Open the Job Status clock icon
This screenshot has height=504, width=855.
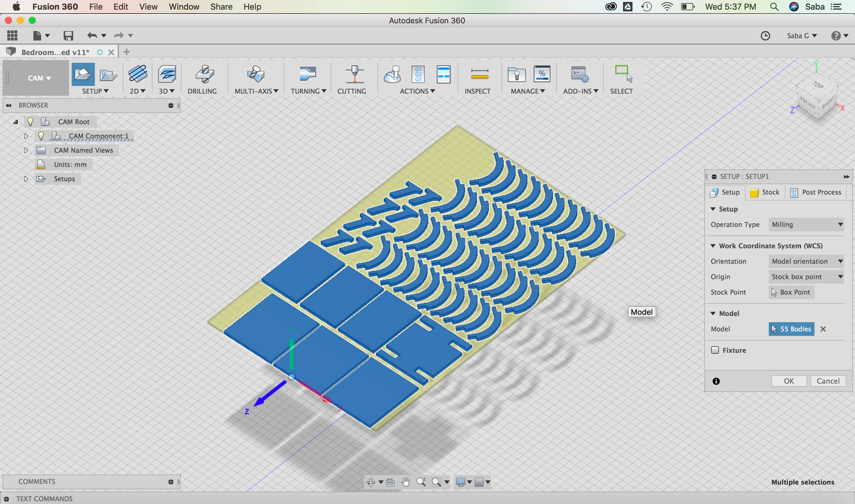coord(765,36)
